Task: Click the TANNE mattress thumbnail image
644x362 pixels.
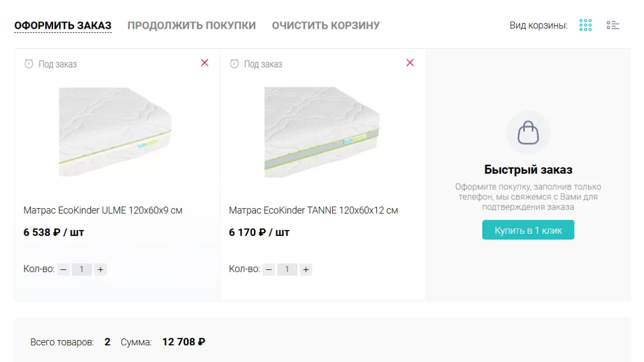Action: [321, 131]
